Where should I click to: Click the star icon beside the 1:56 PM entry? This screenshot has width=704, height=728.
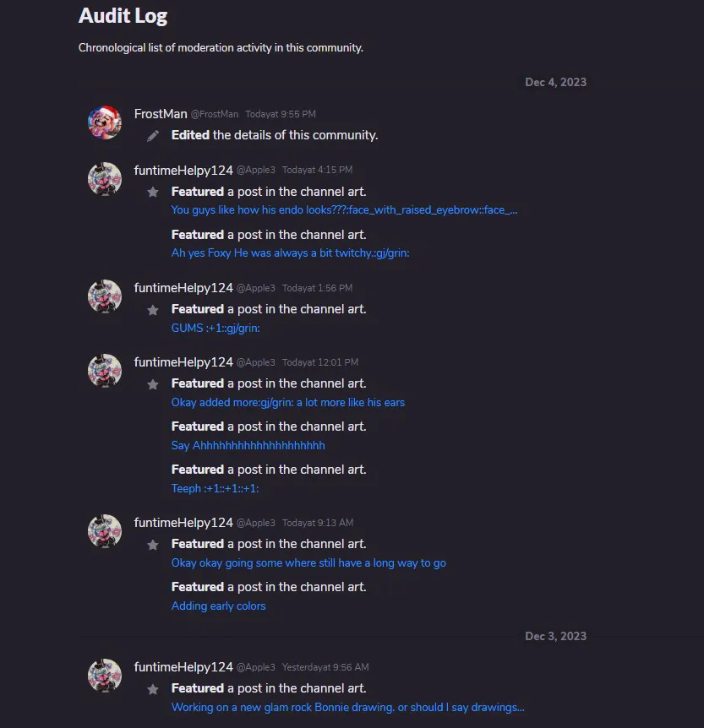(153, 309)
